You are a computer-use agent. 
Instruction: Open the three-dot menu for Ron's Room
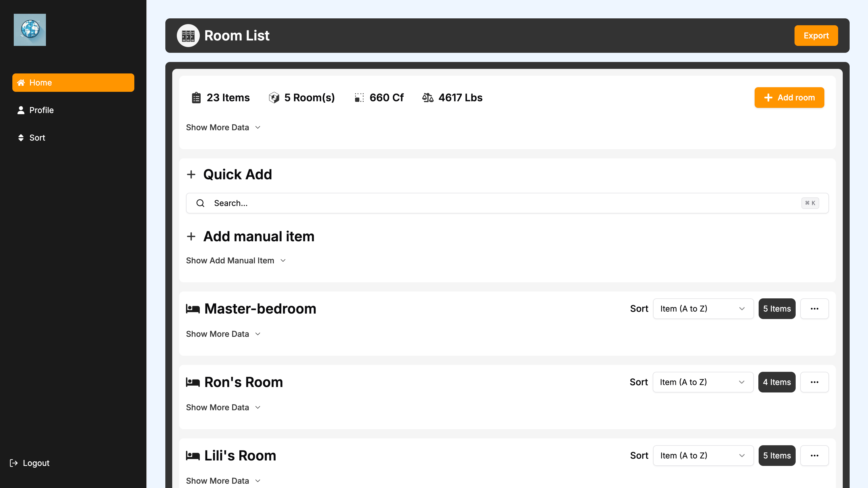(815, 382)
